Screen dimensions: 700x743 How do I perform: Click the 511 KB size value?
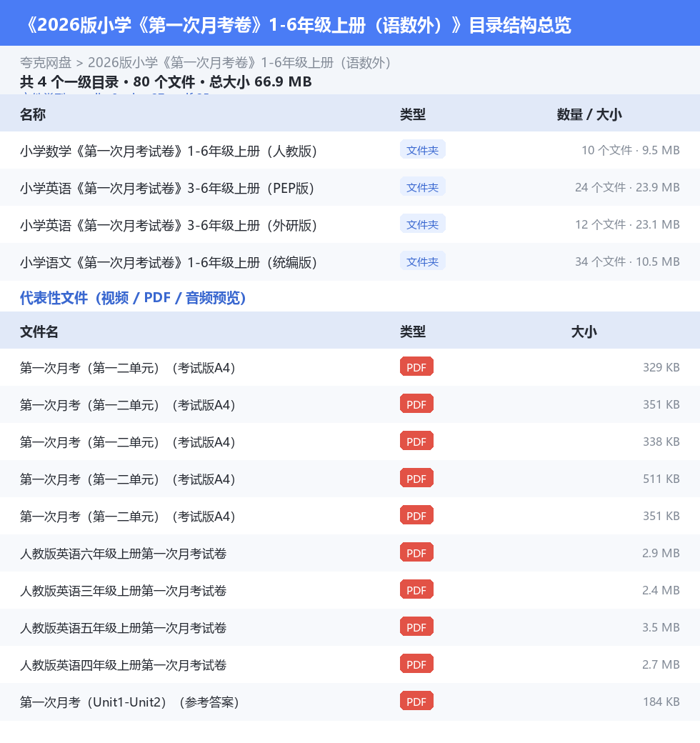tap(661, 479)
